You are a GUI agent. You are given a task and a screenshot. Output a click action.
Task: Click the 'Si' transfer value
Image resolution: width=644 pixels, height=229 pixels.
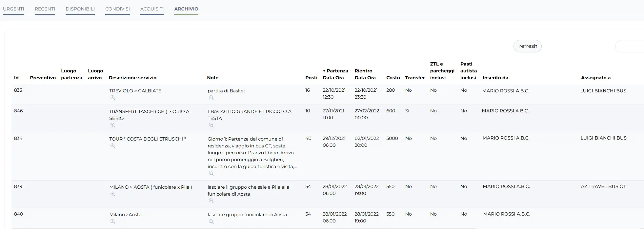point(407,111)
